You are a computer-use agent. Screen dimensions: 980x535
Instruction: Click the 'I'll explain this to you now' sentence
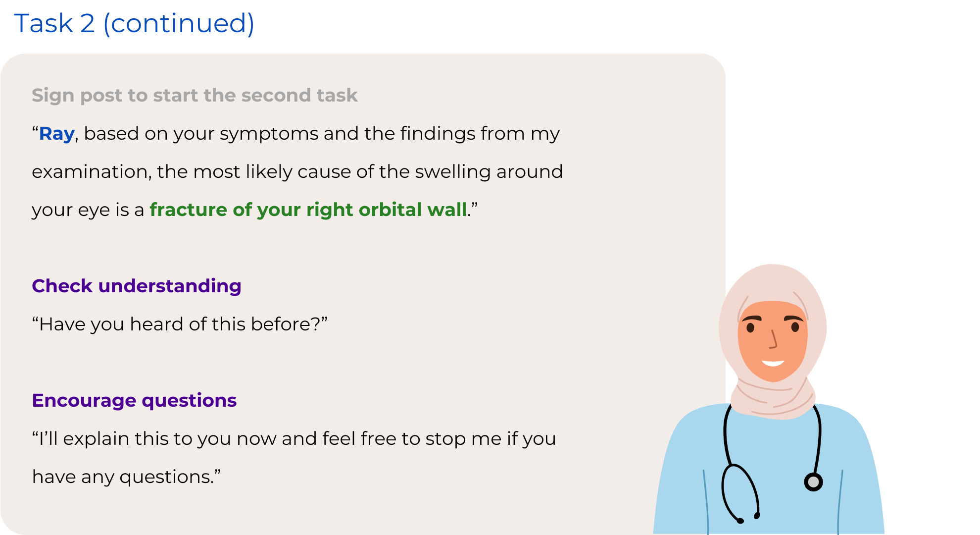coord(294,439)
